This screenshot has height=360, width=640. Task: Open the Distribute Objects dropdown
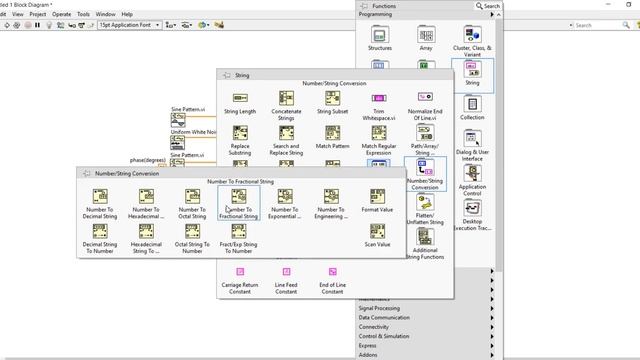[187, 25]
